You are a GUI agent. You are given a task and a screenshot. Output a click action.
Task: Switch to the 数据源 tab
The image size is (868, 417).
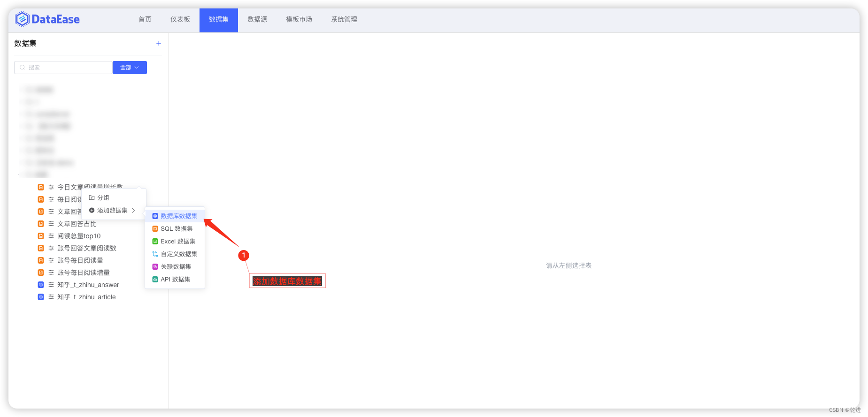click(257, 20)
